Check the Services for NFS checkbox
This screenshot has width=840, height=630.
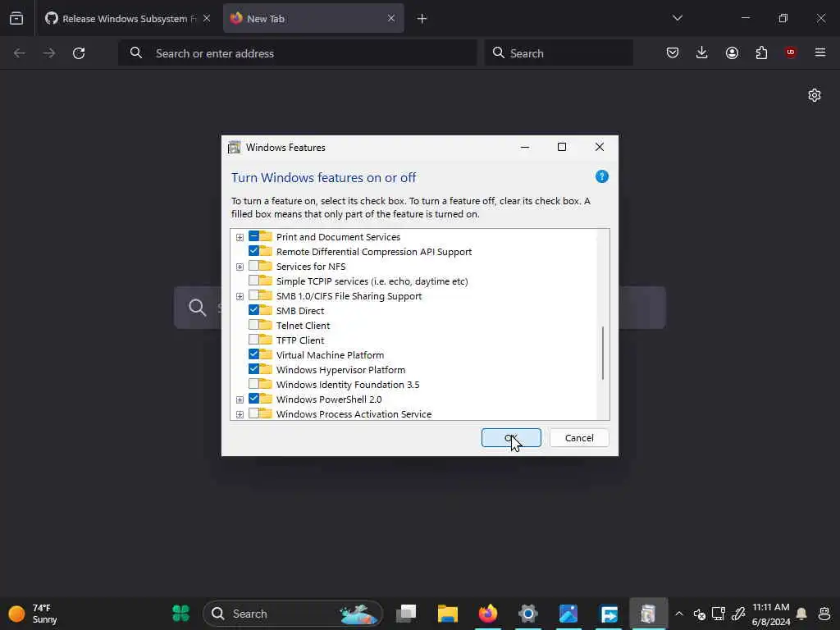point(254,266)
